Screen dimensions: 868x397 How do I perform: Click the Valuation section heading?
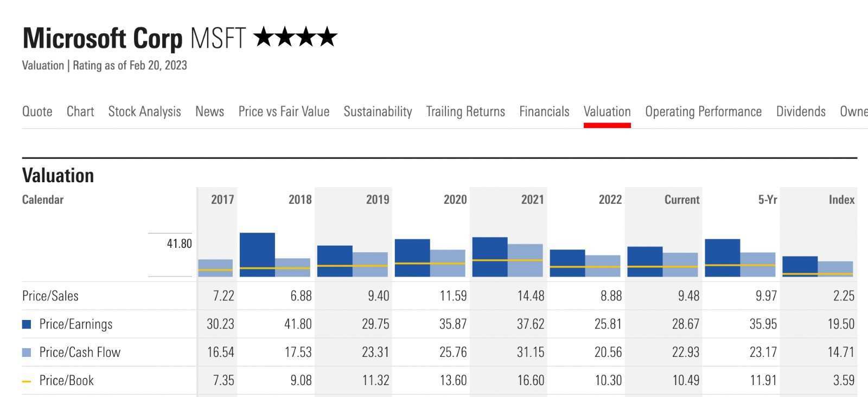pos(58,176)
